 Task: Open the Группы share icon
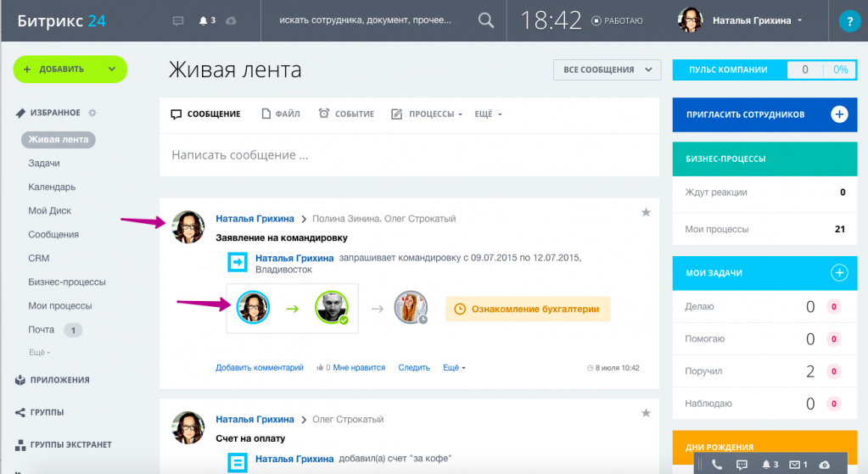(x=20, y=412)
